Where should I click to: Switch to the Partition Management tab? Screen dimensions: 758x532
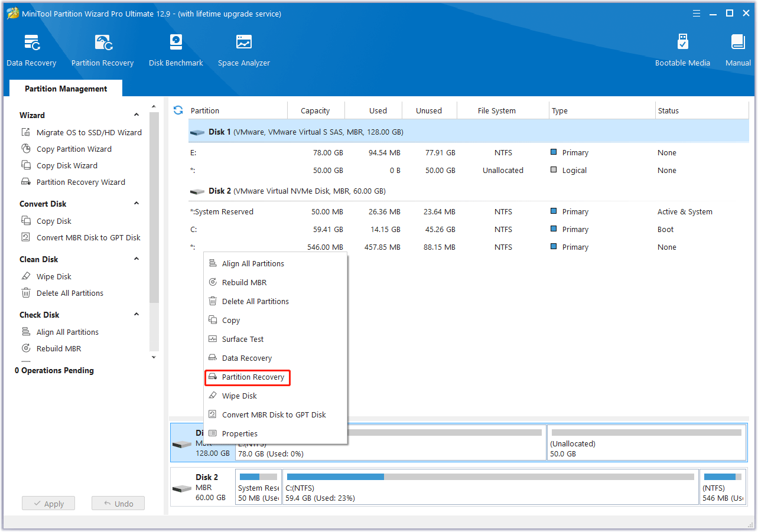pyautogui.click(x=65, y=88)
